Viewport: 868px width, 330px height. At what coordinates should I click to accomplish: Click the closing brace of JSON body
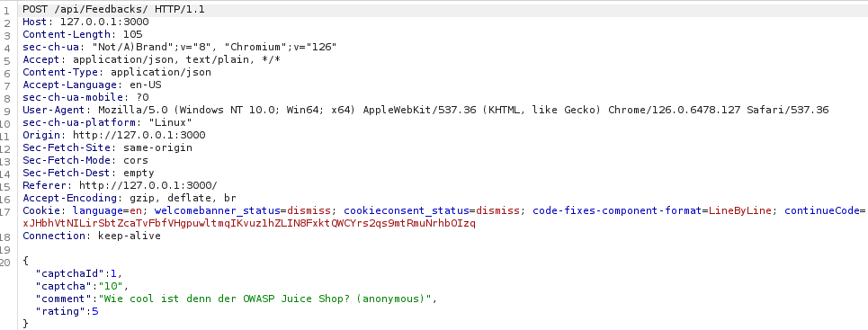click(25, 325)
